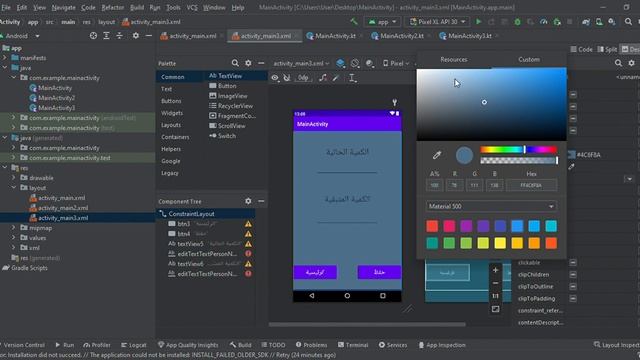
Task: Run the app with the green play button
Action: tap(478, 22)
